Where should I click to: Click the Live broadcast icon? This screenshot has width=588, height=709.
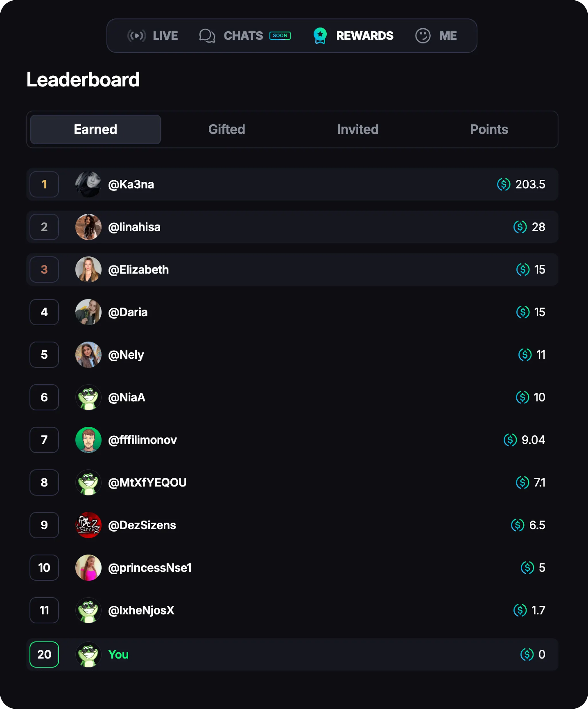(136, 35)
